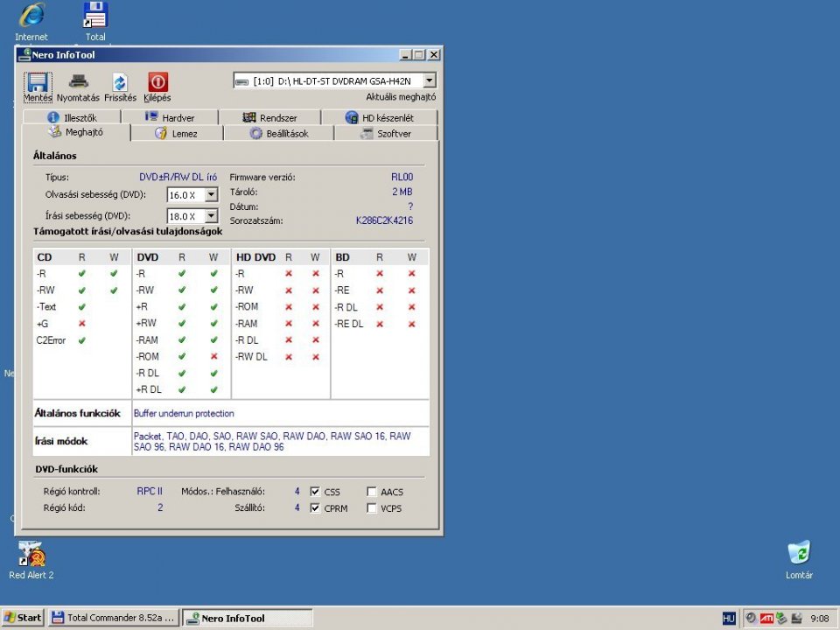The height and width of the screenshot is (630, 840).
Task: Click the DVD +R DL row label
Action: point(149,389)
